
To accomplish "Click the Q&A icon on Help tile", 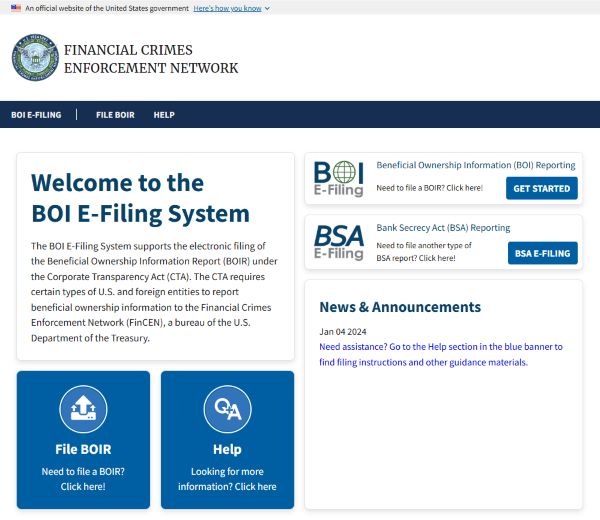I will click(227, 408).
